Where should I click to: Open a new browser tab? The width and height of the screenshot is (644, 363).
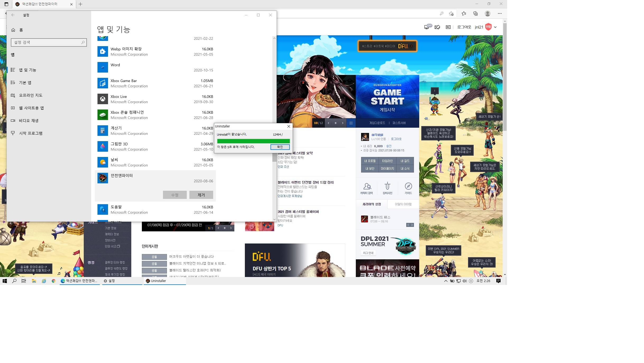pyautogui.click(x=81, y=4)
